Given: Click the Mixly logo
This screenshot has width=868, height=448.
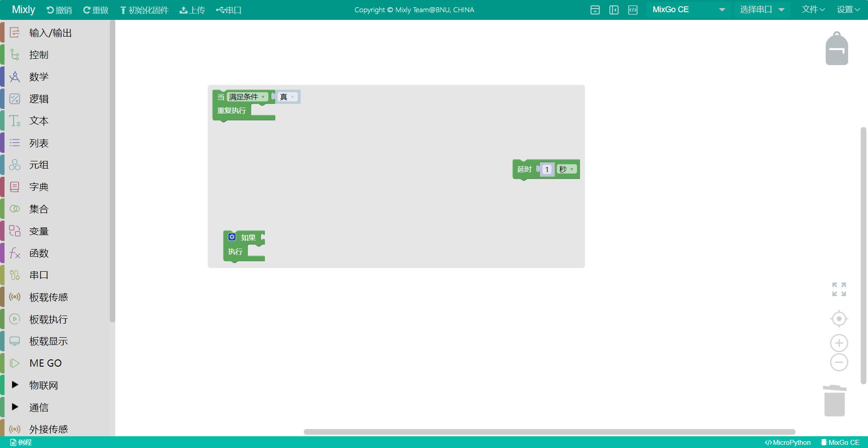Looking at the screenshot, I should click(x=24, y=9).
